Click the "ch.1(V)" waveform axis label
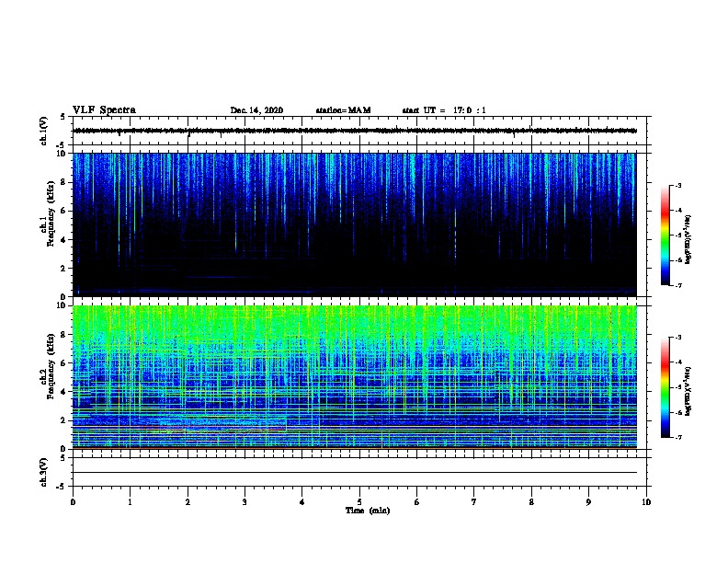Image resolution: width=728 pixels, height=563 pixels. pyautogui.click(x=43, y=131)
